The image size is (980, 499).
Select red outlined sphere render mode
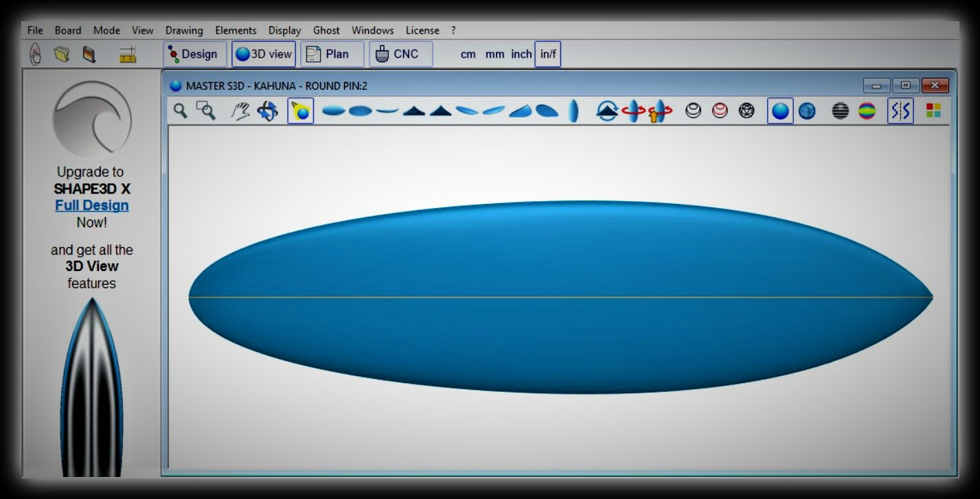pos(720,111)
